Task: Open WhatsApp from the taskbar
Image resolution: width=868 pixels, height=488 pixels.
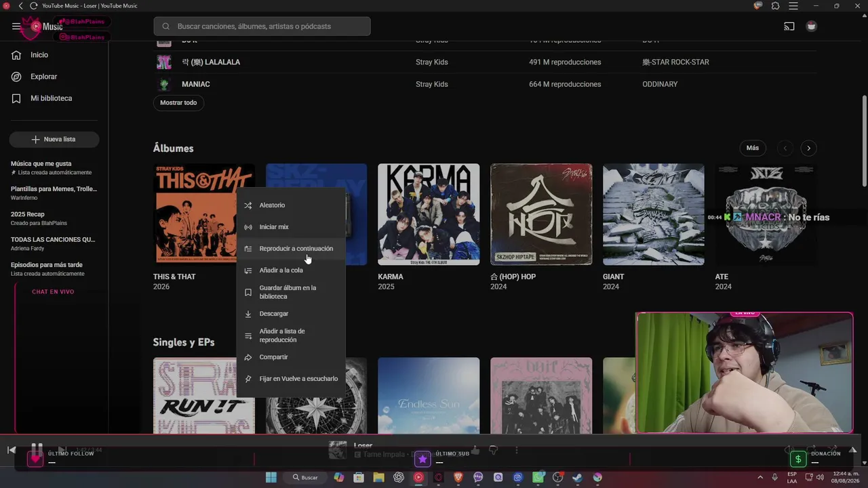Action: coord(538,477)
